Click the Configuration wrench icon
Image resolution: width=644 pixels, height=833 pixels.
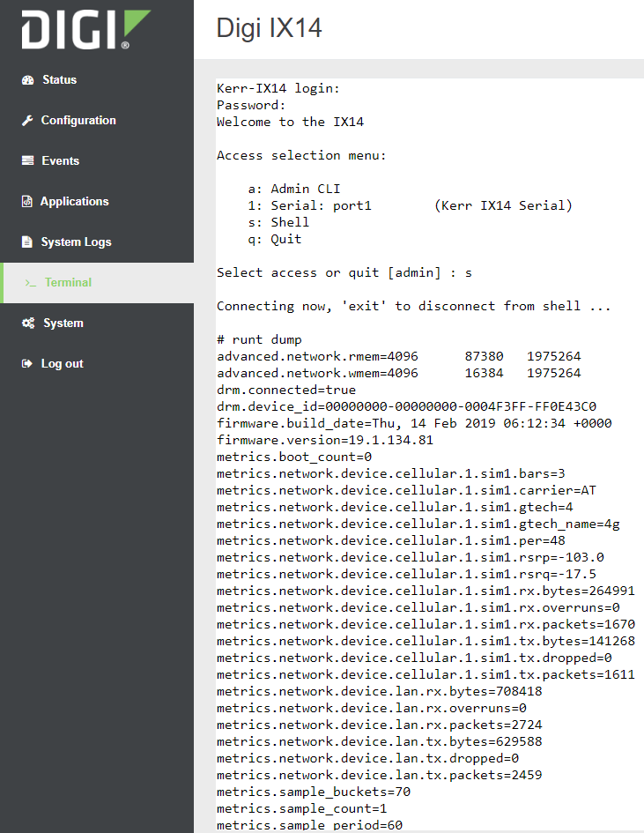[x=27, y=121]
